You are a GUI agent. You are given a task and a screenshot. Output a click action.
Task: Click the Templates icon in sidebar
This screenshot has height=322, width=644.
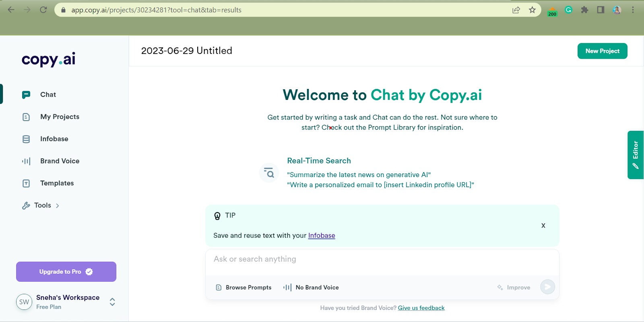(x=26, y=184)
